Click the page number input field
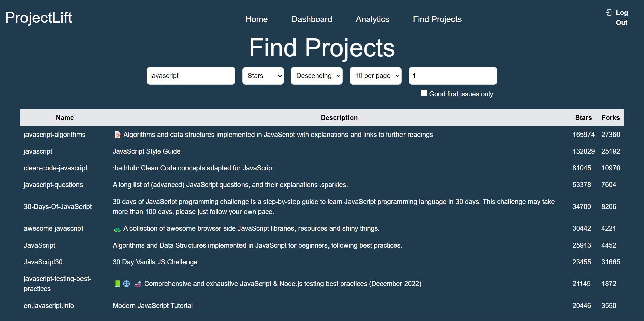 point(453,76)
